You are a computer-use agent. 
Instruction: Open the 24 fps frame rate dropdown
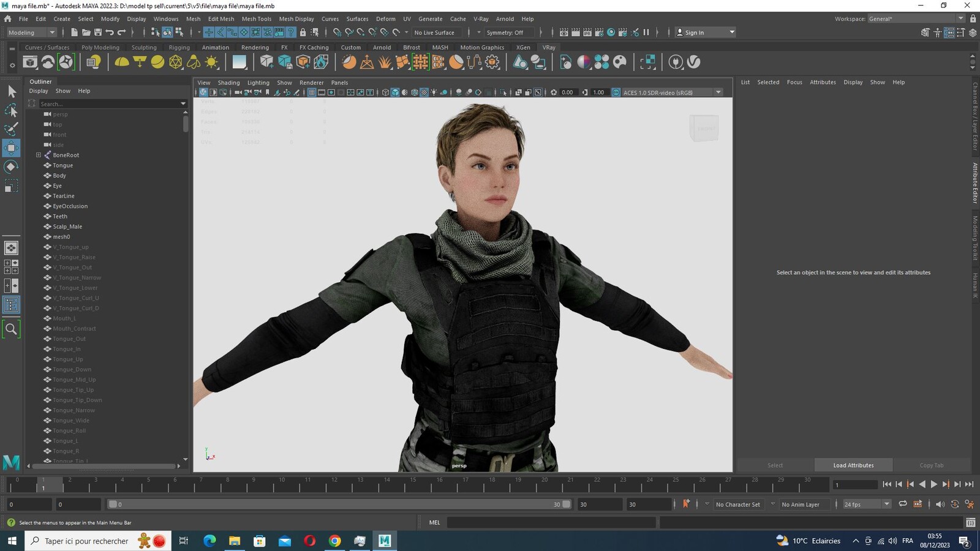[866, 504]
